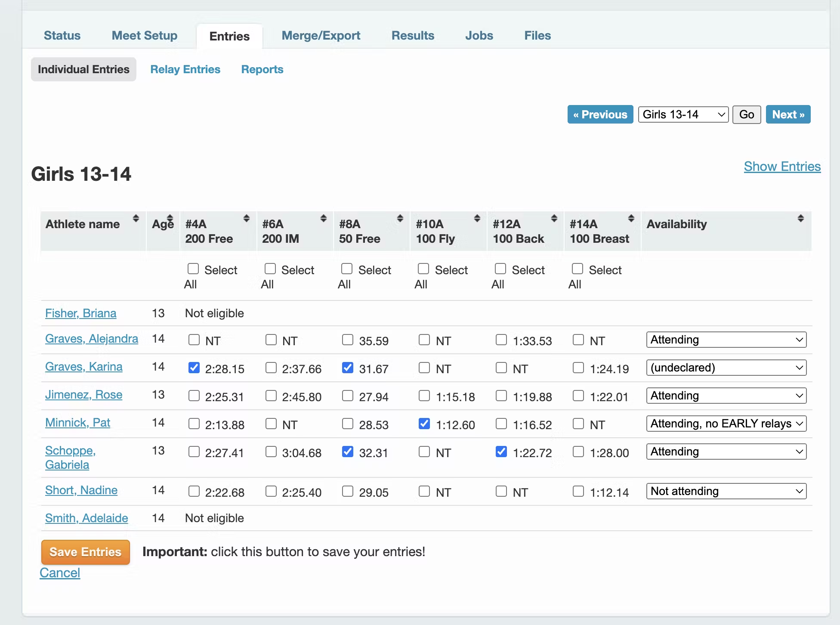Open athlete Short, Nadine
This screenshot has height=625, width=840.
click(81, 490)
